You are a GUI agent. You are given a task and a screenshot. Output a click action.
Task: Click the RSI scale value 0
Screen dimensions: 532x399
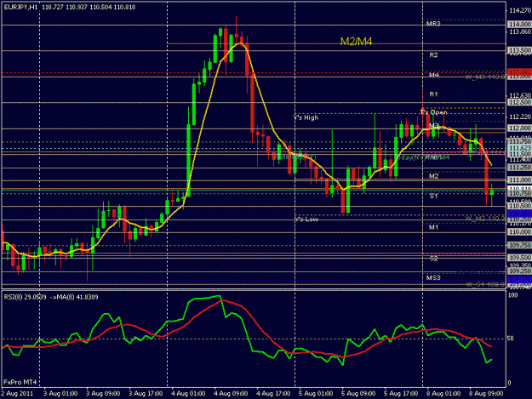[x=510, y=383]
